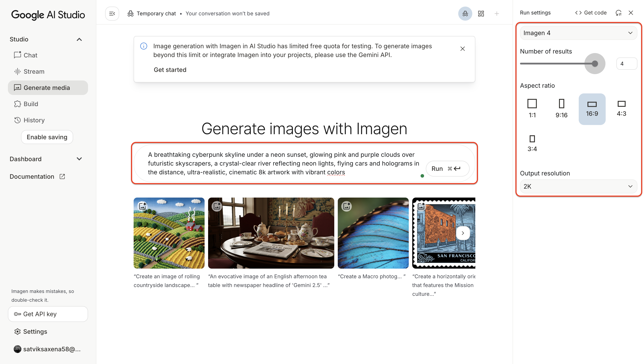
Task: Click the Enable saving button
Action: click(x=47, y=137)
